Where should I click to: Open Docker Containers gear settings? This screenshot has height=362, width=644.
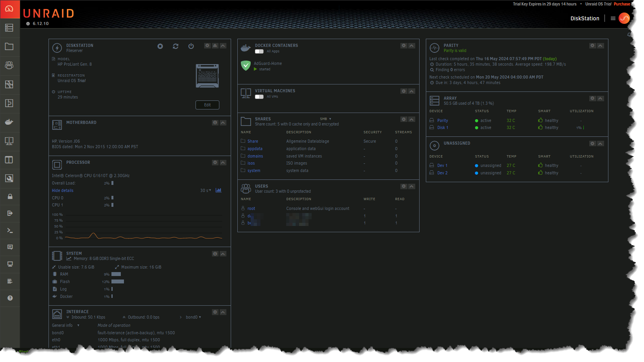tap(404, 46)
